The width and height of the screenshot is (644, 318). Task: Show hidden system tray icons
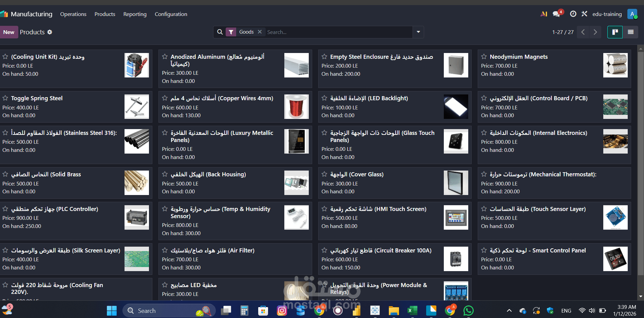(x=509, y=311)
